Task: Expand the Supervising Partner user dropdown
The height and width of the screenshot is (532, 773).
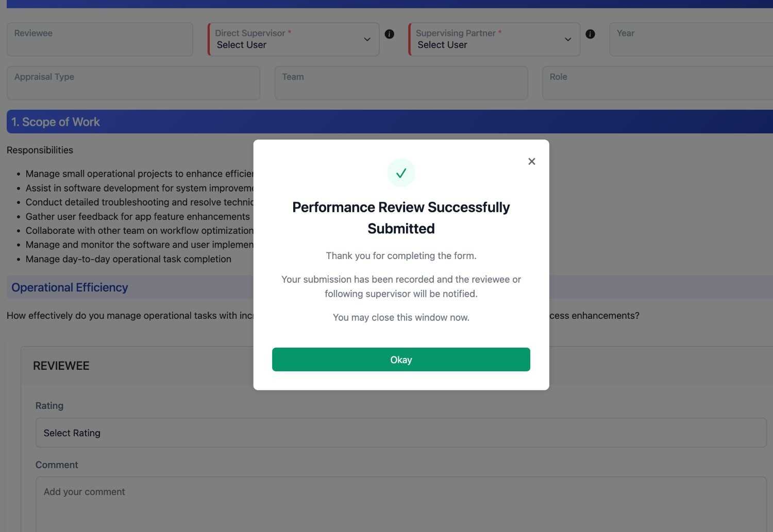Action: (x=494, y=40)
